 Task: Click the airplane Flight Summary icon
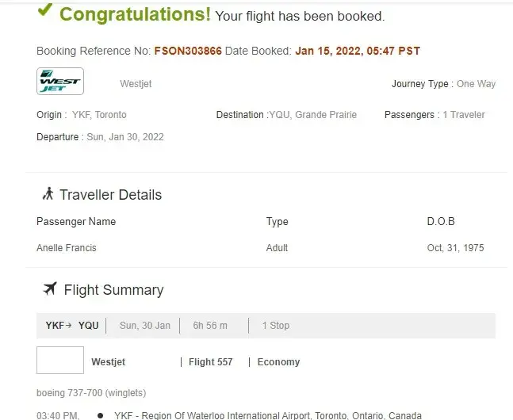[50, 288]
